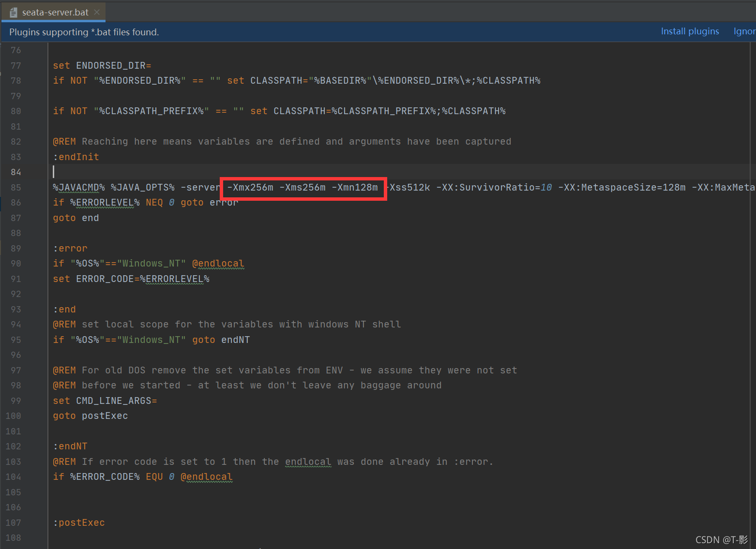This screenshot has width=756, height=549.
Task: Click '%ERRORLEVEL%' on line 86
Action: 105,203
